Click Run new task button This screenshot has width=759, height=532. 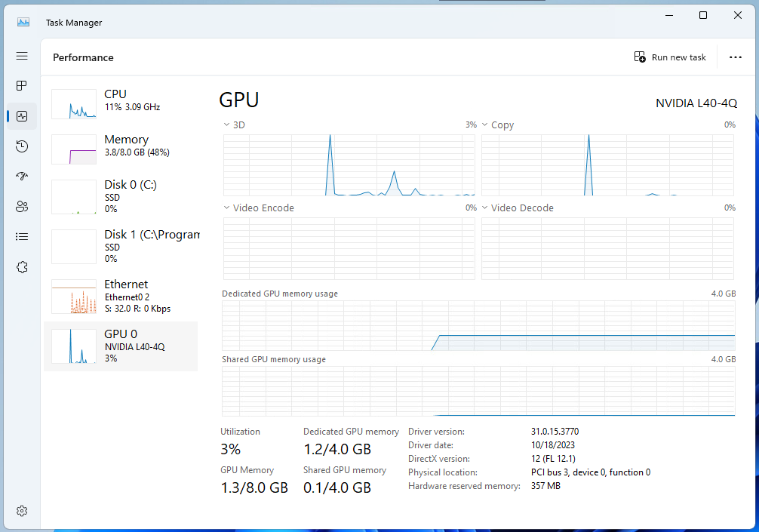[670, 57]
